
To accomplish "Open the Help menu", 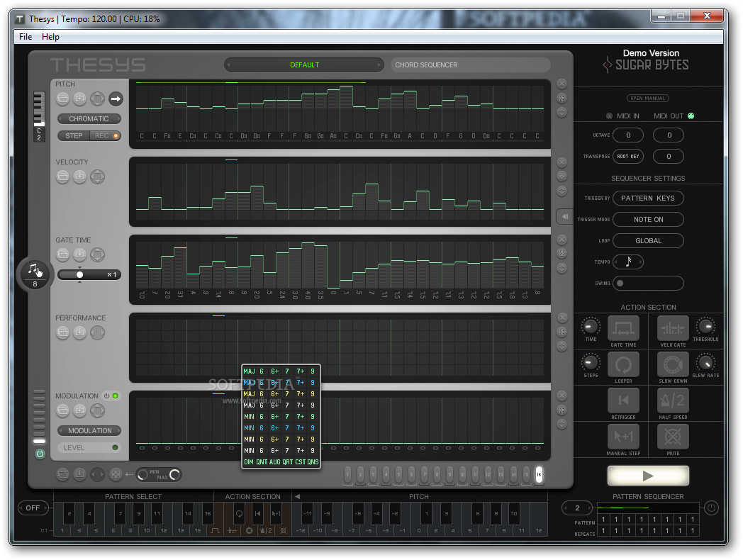I will click(x=50, y=36).
